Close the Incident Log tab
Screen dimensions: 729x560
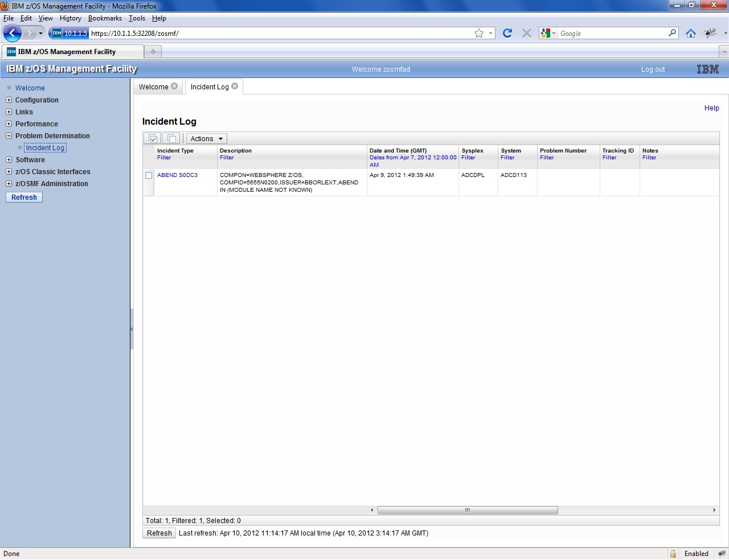point(235,87)
